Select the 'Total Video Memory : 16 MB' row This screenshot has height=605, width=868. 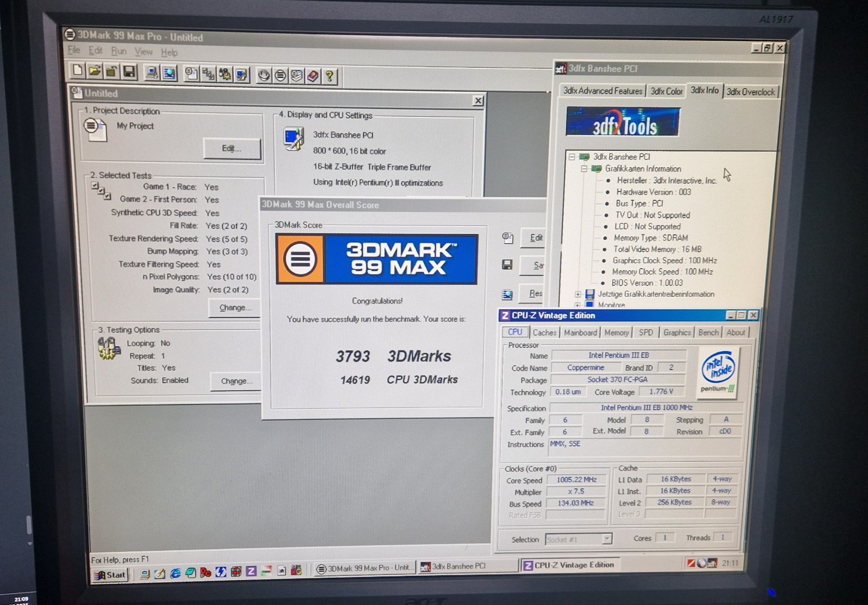(x=657, y=249)
